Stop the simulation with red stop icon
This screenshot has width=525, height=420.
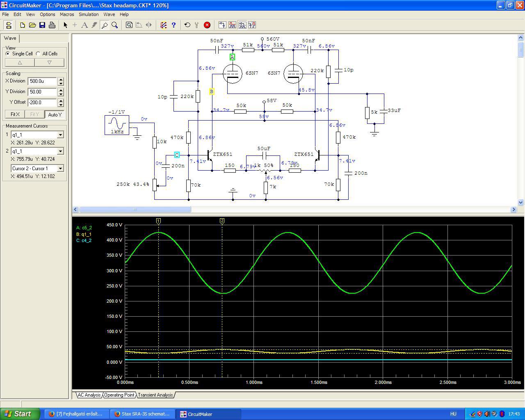tap(207, 25)
